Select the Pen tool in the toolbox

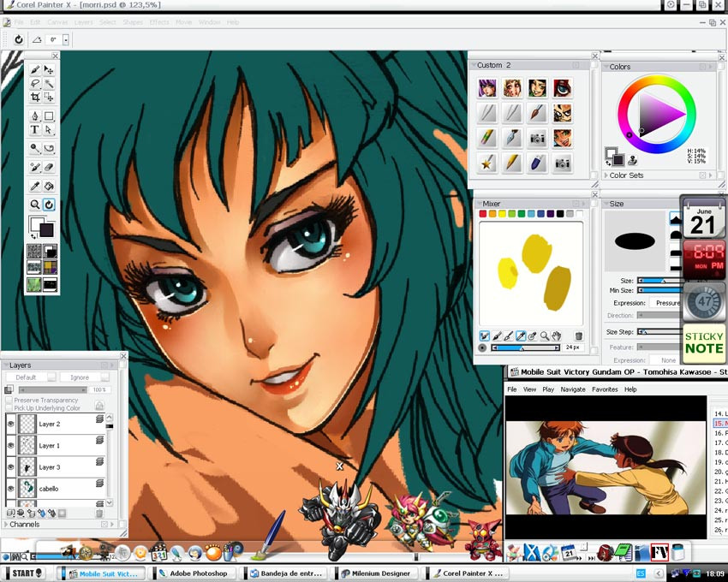coord(35,116)
